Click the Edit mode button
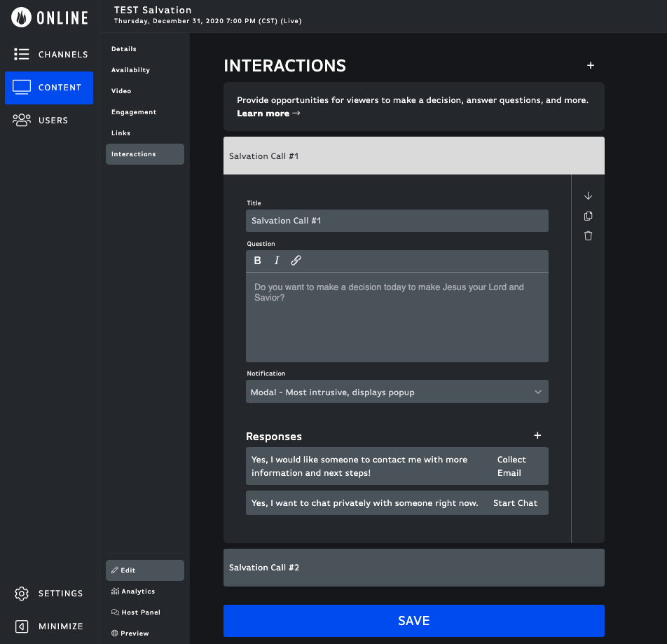Viewport: 667px width, 644px height. click(144, 570)
